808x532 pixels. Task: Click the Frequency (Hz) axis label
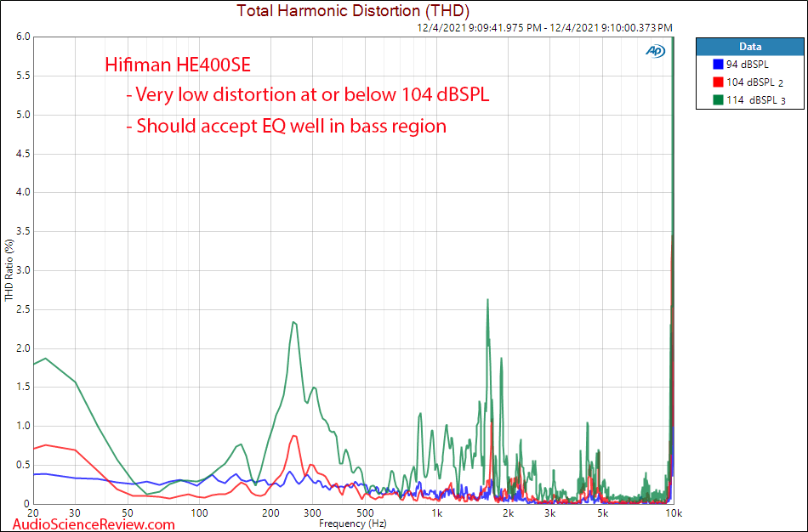(x=352, y=524)
